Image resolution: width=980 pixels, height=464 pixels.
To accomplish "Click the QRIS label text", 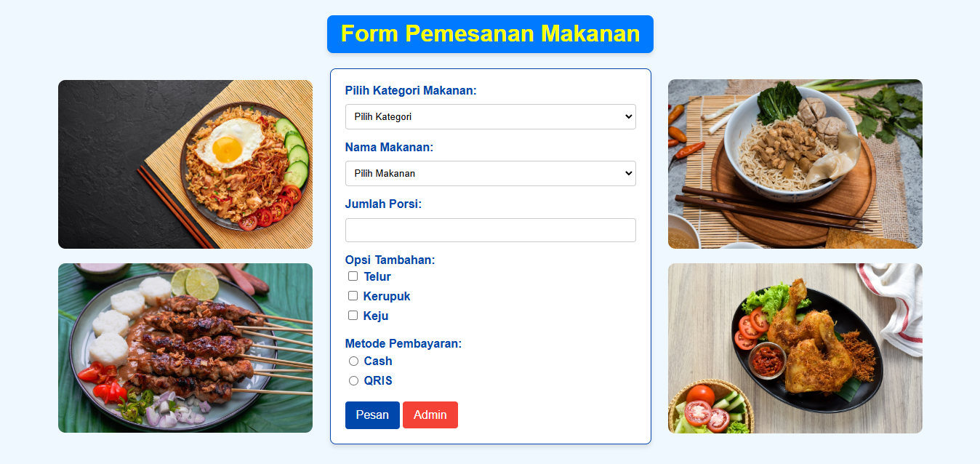I will 378,381.
